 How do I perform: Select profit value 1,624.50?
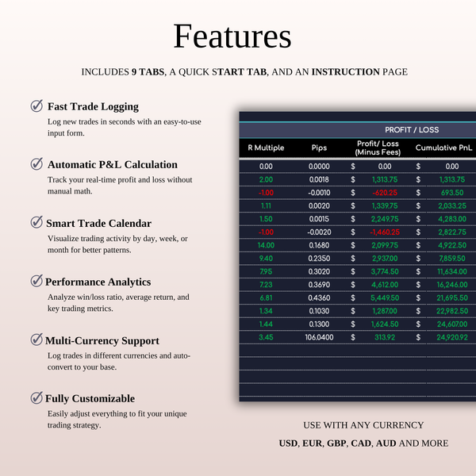[385, 324]
